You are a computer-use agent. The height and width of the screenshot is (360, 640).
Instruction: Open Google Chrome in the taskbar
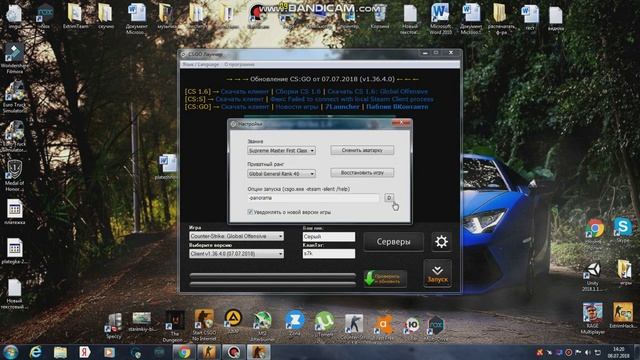[184, 352]
